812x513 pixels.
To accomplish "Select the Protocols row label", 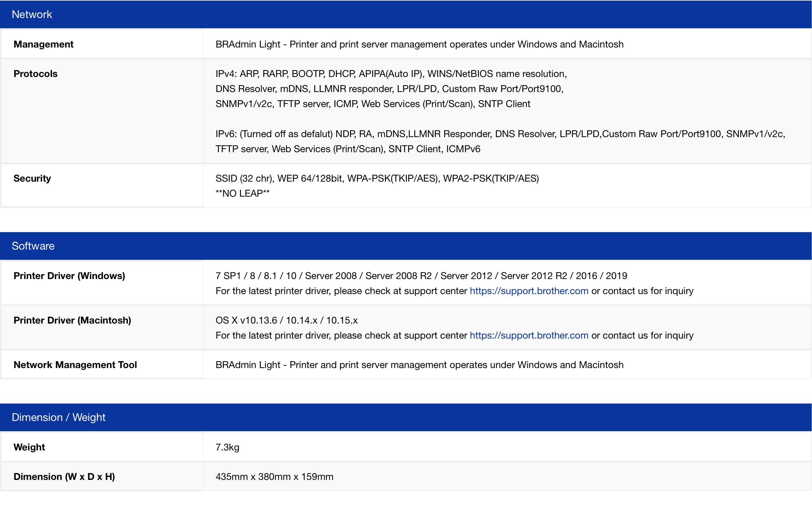I will point(35,74).
